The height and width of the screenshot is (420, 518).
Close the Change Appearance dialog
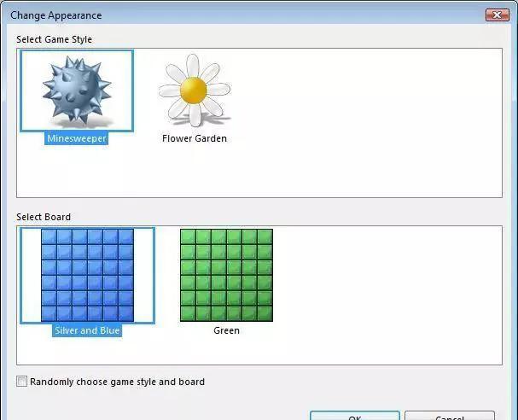click(x=498, y=15)
